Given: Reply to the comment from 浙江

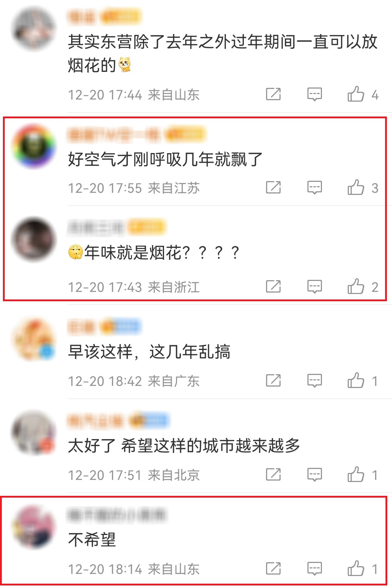Looking at the screenshot, I should tap(314, 287).
